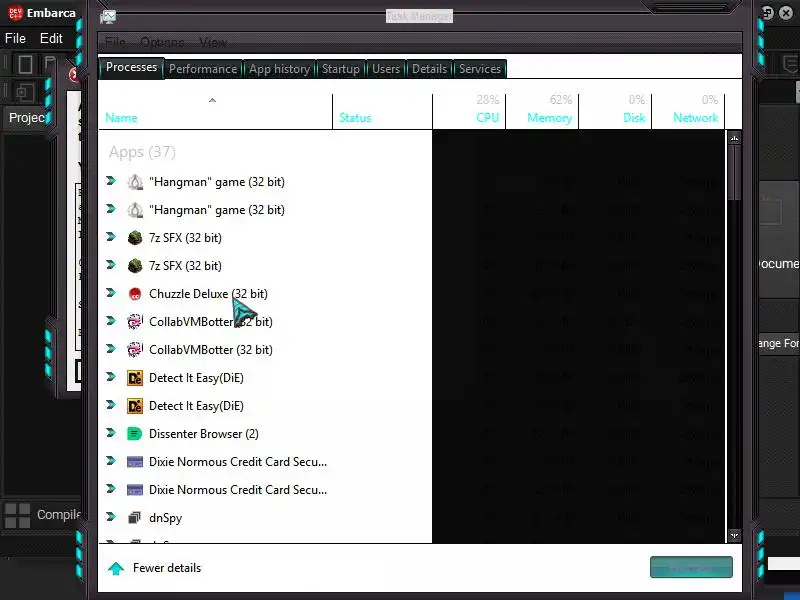Image resolution: width=800 pixels, height=600 pixels.
Task: Expand the lower Detect It Easy(DiE) entry
Action: click(x=111, y=405)
